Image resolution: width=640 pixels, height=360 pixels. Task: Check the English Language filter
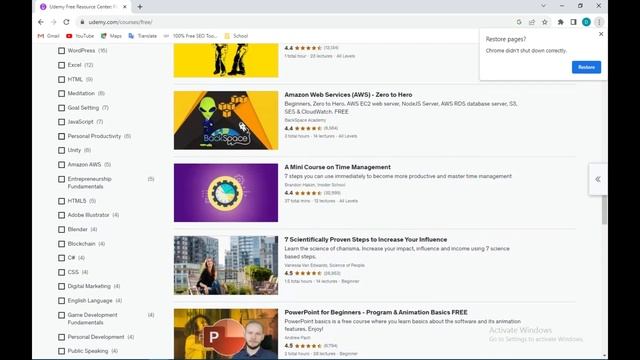62,300
